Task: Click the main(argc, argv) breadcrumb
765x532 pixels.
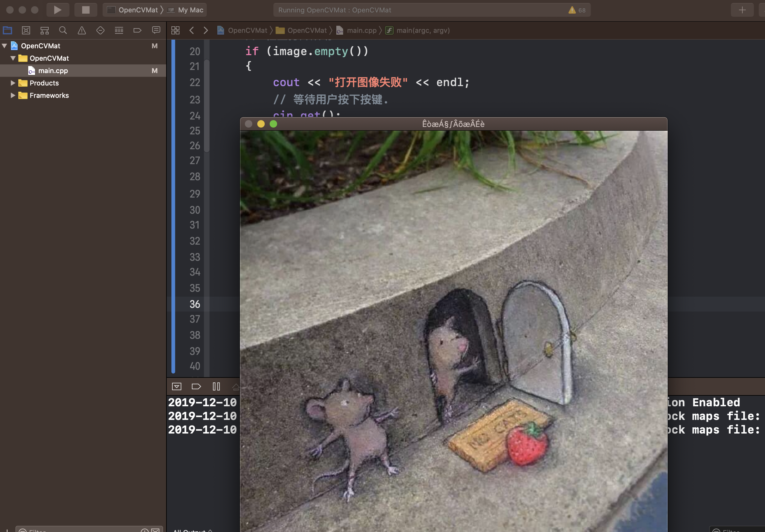Action: (x=422, y=31)
